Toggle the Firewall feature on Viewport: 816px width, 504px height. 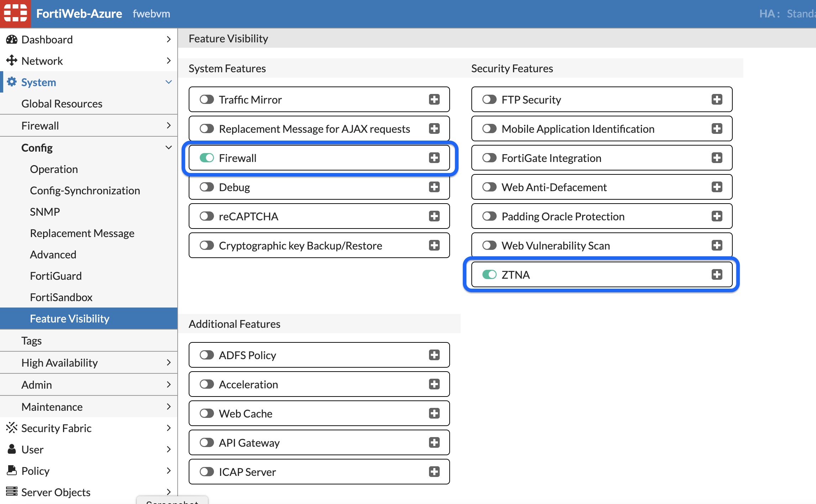pos(208,157)
